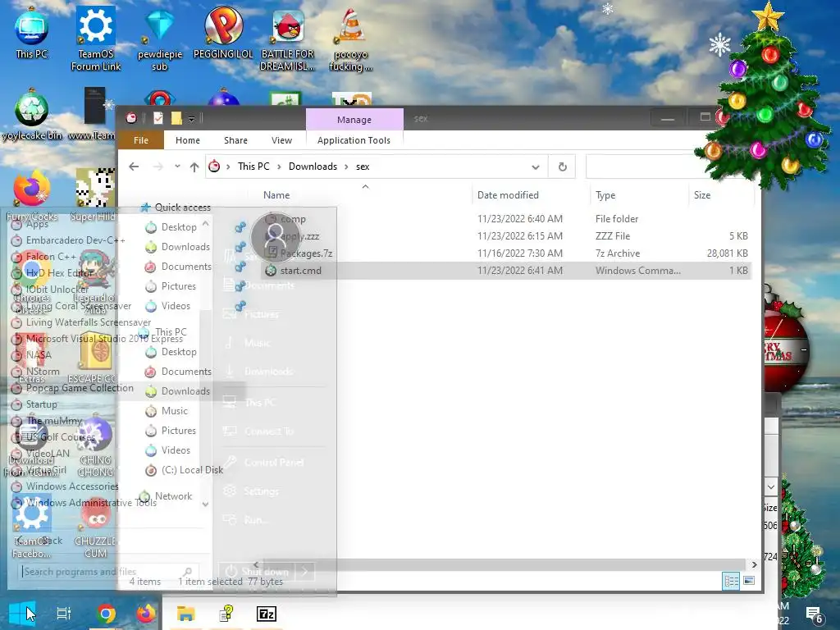
Task: Open File Explorer from the taskbar
Action: (x=185, y=614)
